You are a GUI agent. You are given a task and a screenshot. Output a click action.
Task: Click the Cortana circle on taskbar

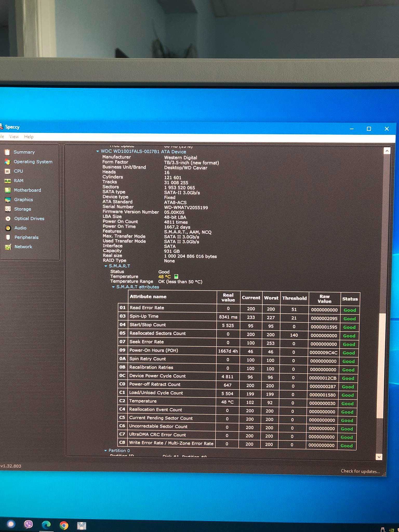coord(11,524)
